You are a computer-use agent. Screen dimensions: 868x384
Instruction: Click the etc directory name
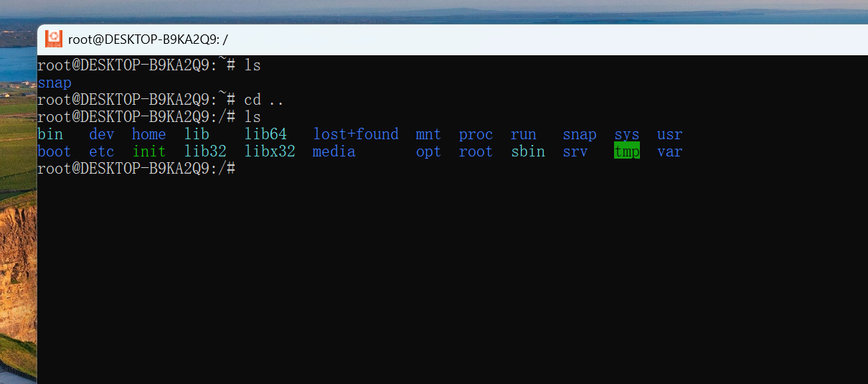coord(102,151)
